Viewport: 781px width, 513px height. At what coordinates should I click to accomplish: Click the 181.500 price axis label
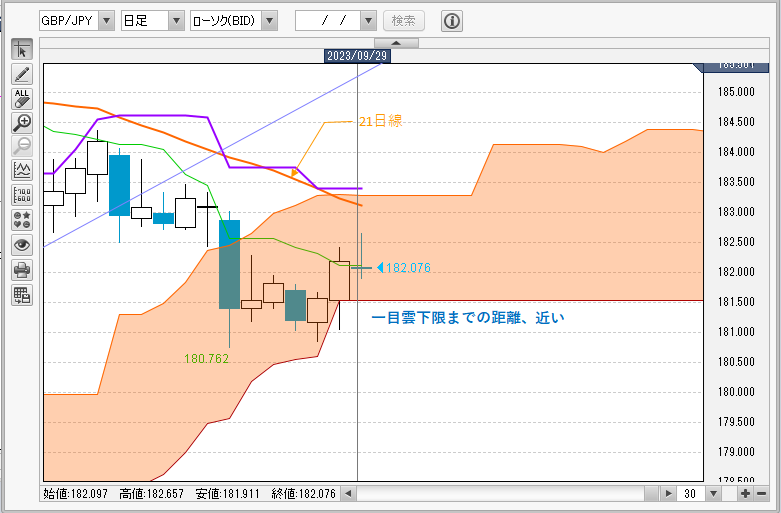736,302
